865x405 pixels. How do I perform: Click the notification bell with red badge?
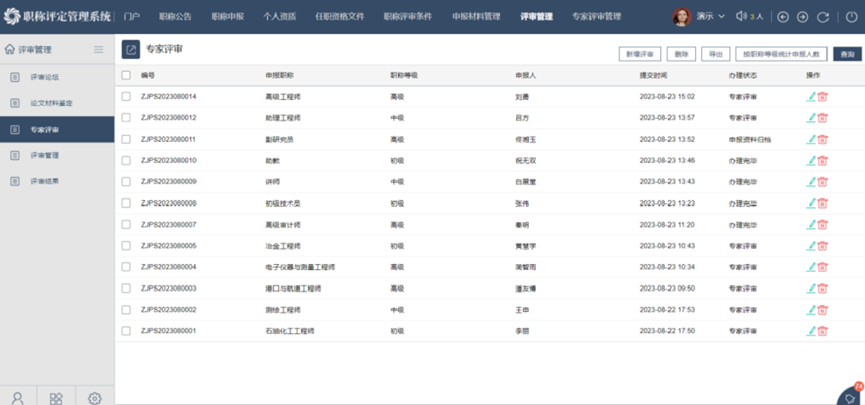850,396
